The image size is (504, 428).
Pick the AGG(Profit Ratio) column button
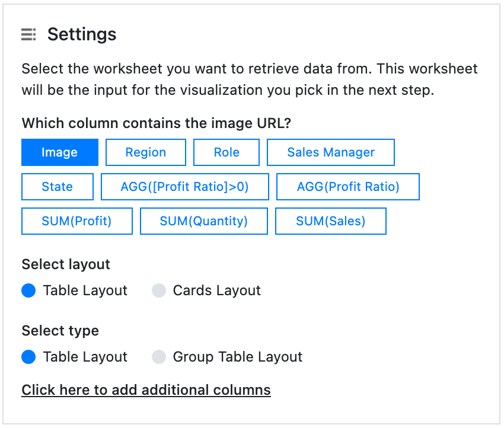coord(348,187)
